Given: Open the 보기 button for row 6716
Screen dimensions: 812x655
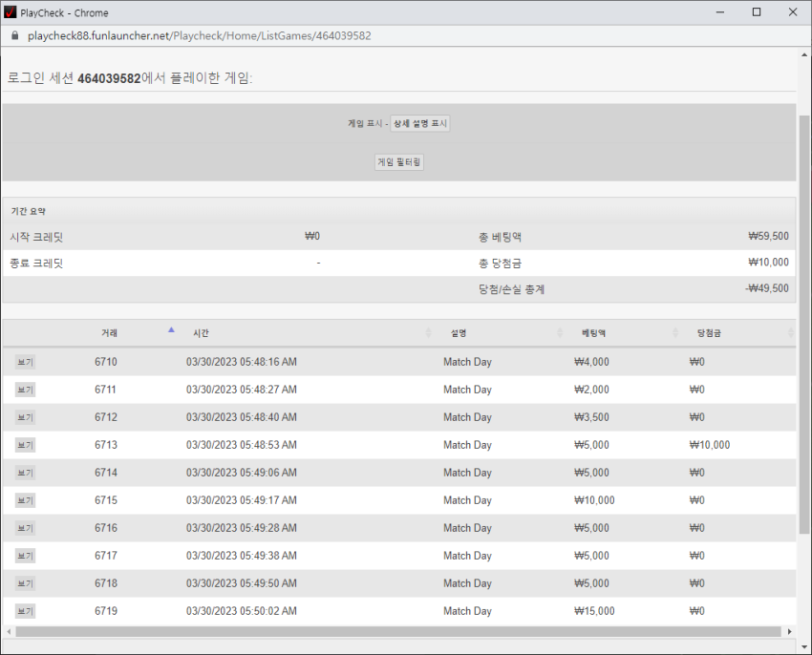Looking at the screenshot, I should pos(25,528).
